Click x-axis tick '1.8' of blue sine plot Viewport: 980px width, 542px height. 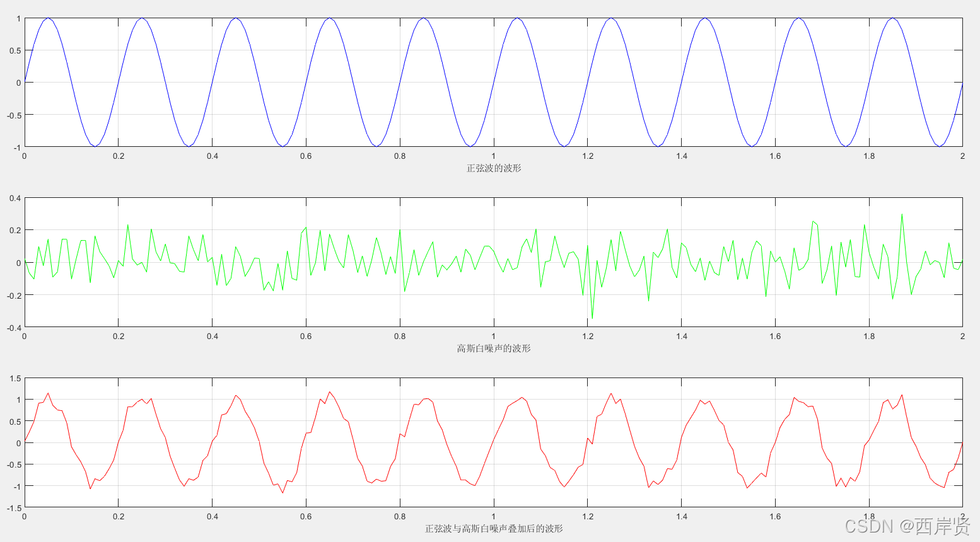(x=869, y=156)
